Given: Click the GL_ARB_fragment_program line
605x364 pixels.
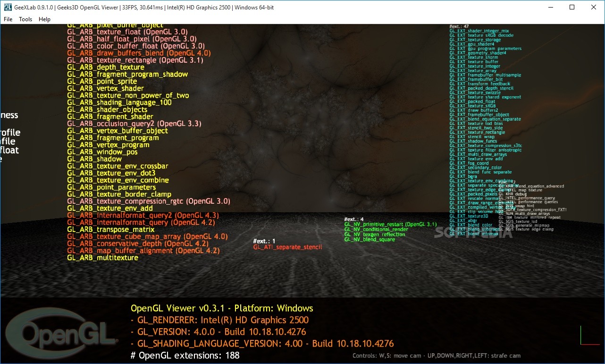Looking at the screenshot, I should 113,138.
